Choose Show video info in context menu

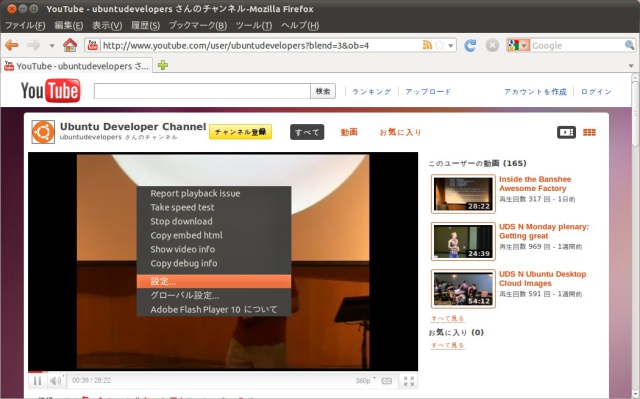pyautogui.click(x=214, y=249)
